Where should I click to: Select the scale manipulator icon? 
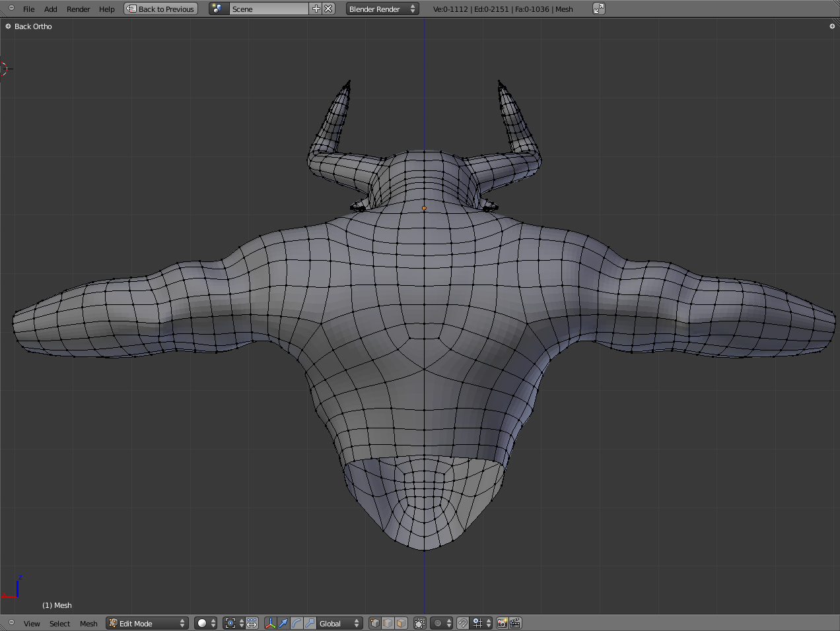pos(310,623)
